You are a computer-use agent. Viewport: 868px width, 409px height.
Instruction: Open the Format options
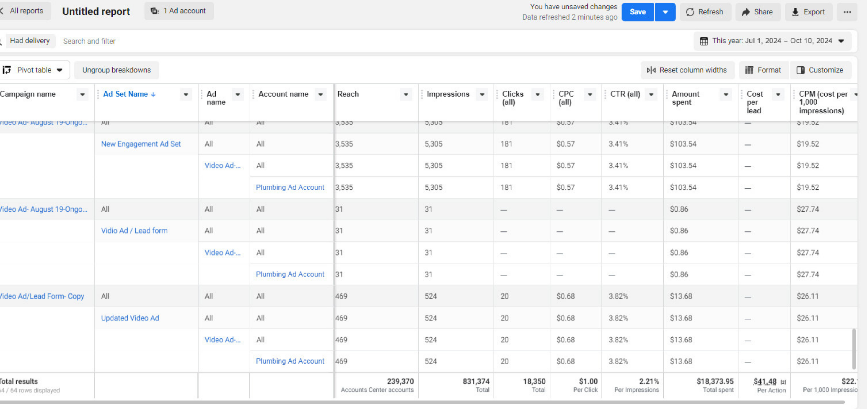[x=763, y=70]
